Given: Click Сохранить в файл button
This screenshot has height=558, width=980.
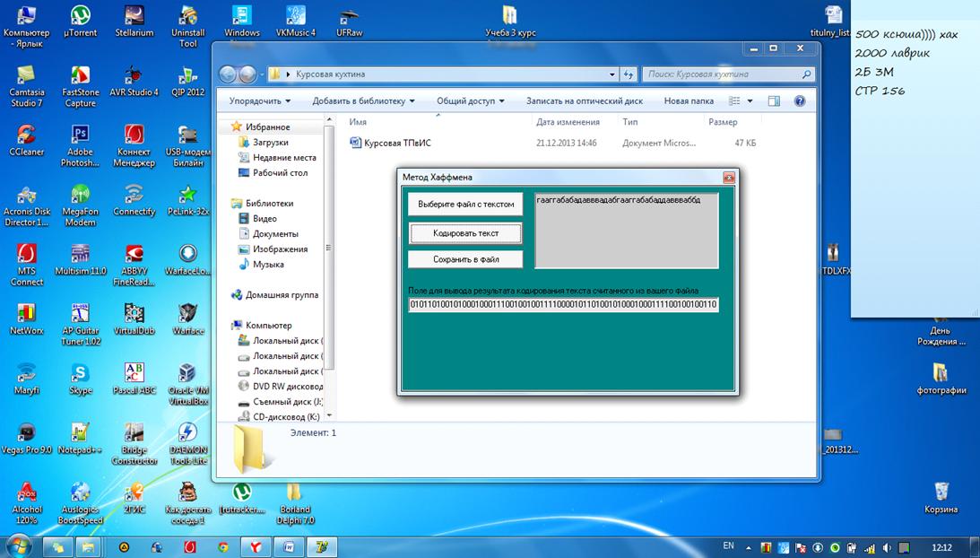Looking at the screenshot, I should click(465, 259).
